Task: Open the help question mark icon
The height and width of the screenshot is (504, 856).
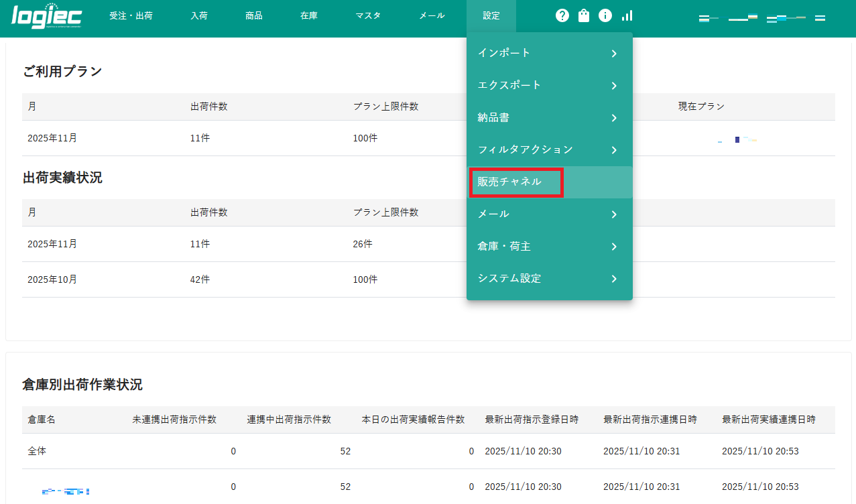Action: (562, 15)
